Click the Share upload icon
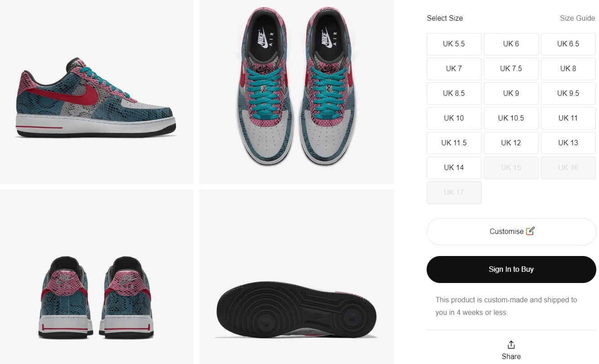599x364 pixels. point(511,345)
